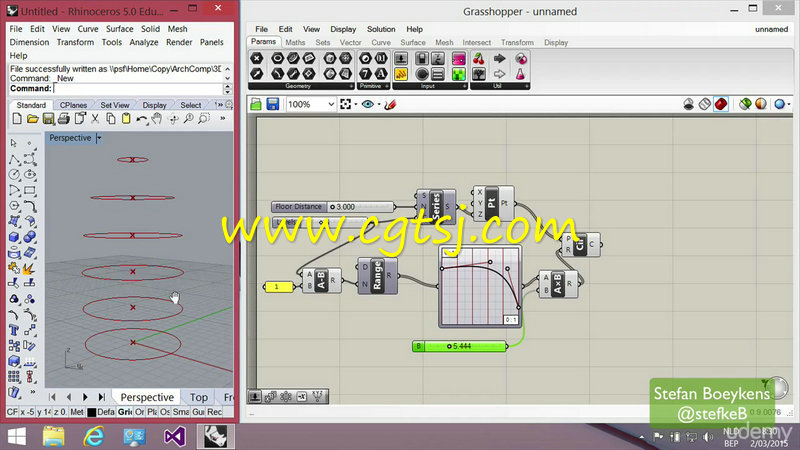Expand more Rhino standard toolbar buttons
Image resolution: width=800 pixels, height=450 pixels.
point(223,119)
